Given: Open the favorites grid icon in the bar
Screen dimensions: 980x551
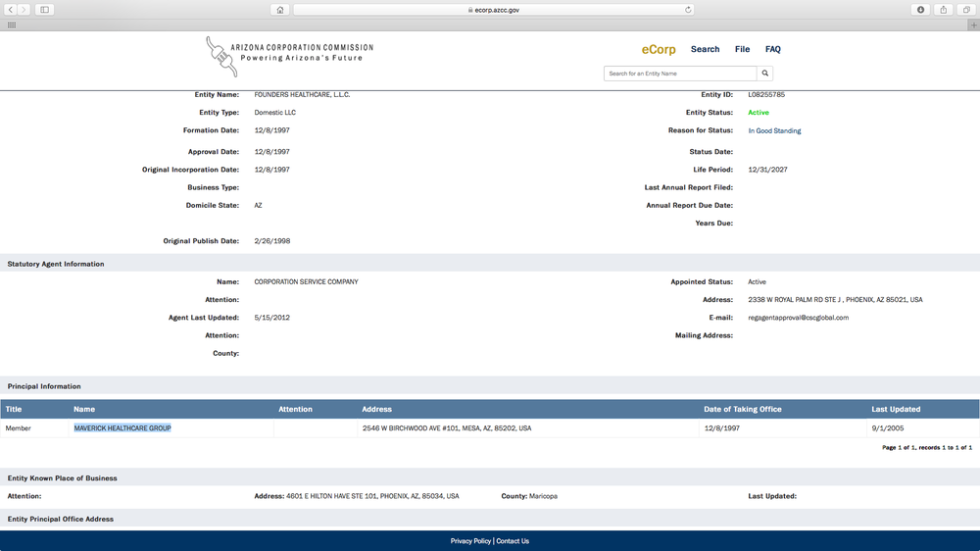Looking at the screenshot, I should point(12,25).
